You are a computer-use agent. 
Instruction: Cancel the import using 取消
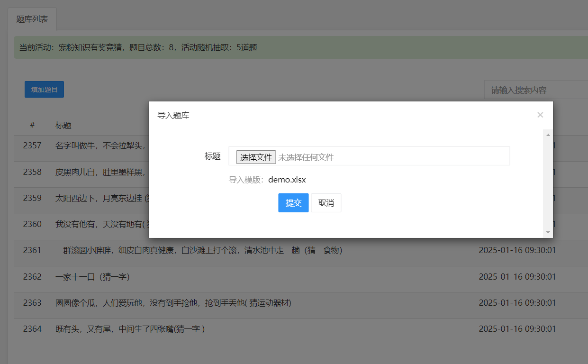(x=326, y=202)
